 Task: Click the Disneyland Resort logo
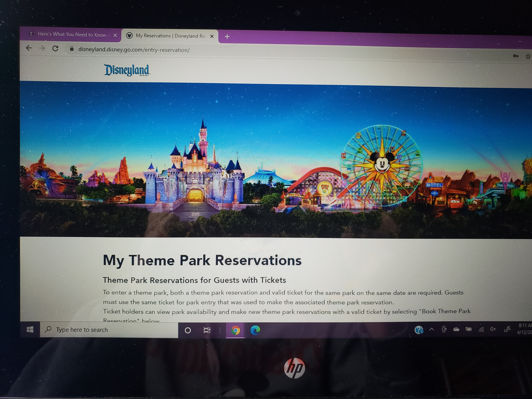point(127,70)
